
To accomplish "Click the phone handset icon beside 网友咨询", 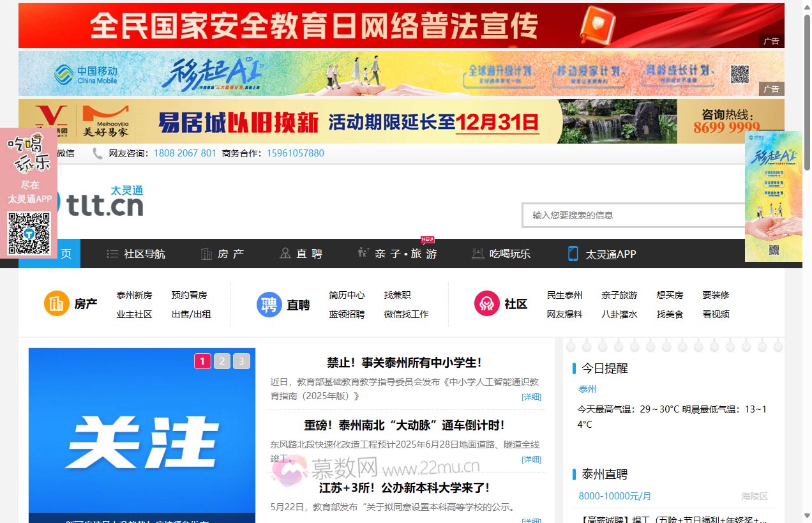I will pos(96,153).
